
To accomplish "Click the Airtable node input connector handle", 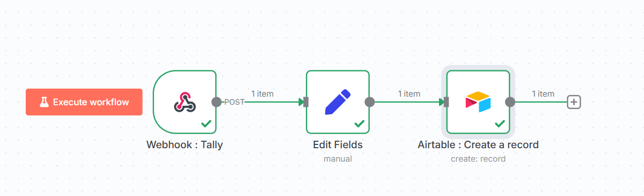I will pyautogui.click(x=446, y=102).
